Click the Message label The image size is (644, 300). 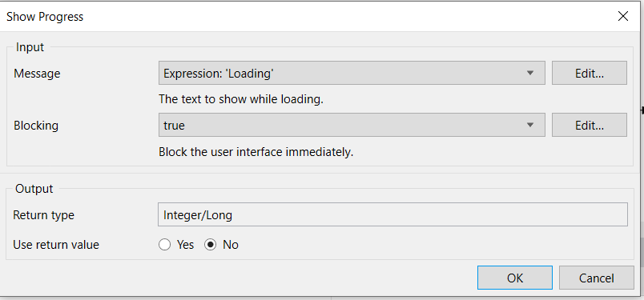37,74
